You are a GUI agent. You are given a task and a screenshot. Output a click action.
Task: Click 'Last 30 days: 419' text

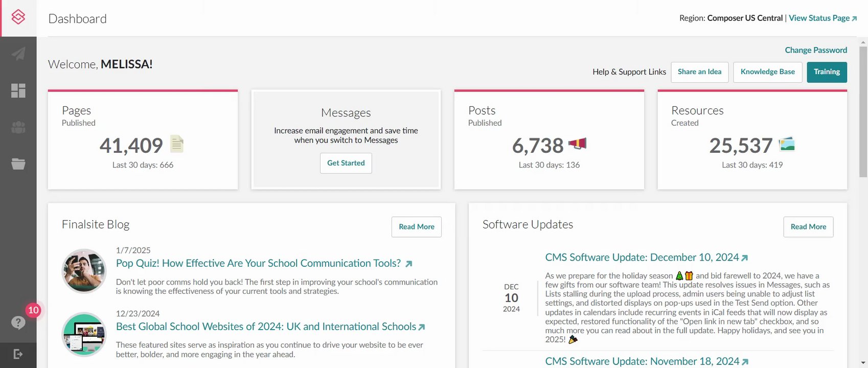(x=752, y=165)
